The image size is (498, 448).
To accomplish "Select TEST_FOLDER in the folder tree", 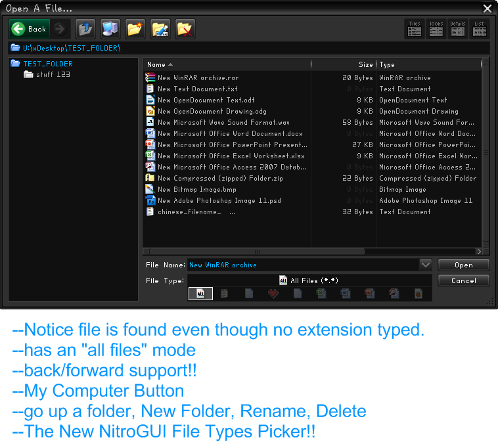I will click(x=47, y=64).
